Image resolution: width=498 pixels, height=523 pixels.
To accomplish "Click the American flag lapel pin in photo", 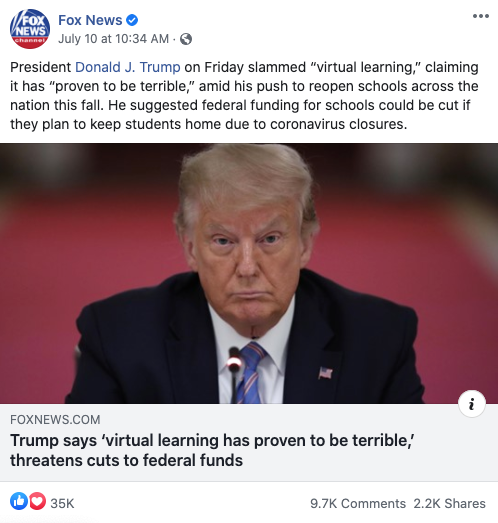I will point(326,373).
